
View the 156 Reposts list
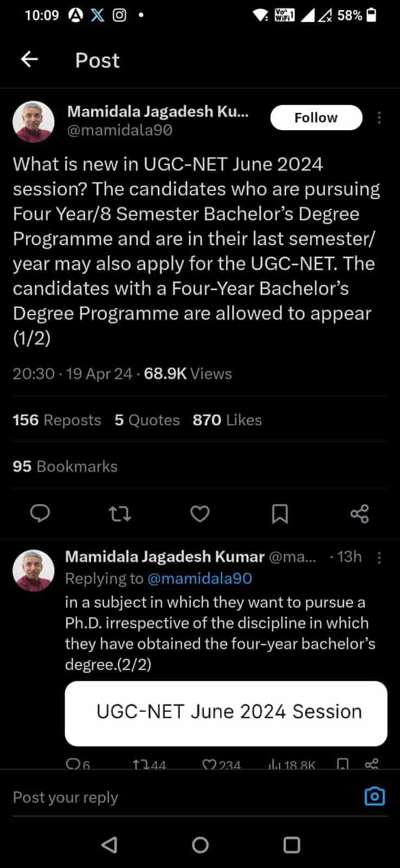[57, 420]
